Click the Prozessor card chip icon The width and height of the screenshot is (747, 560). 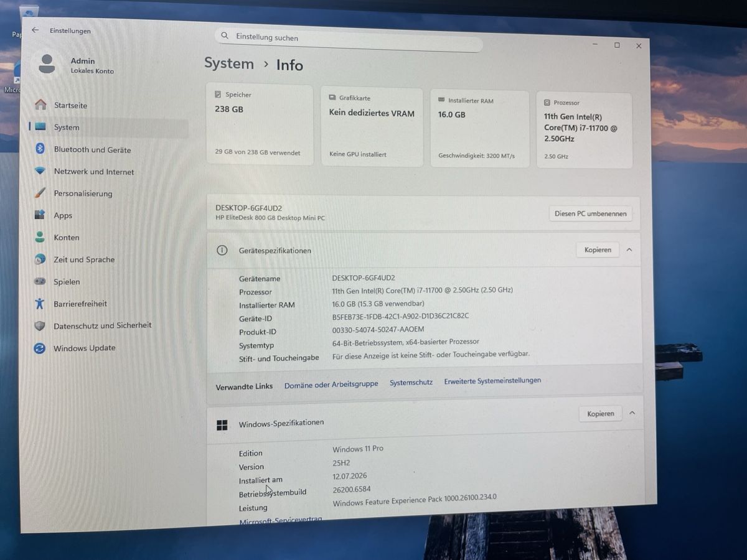click(547, 103)
